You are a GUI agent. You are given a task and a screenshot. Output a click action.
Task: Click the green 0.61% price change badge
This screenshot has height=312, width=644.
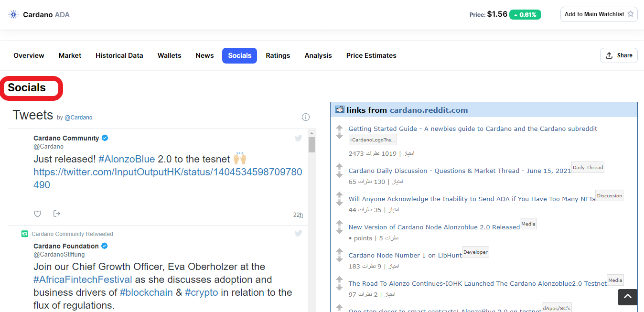tap(525, 15)
